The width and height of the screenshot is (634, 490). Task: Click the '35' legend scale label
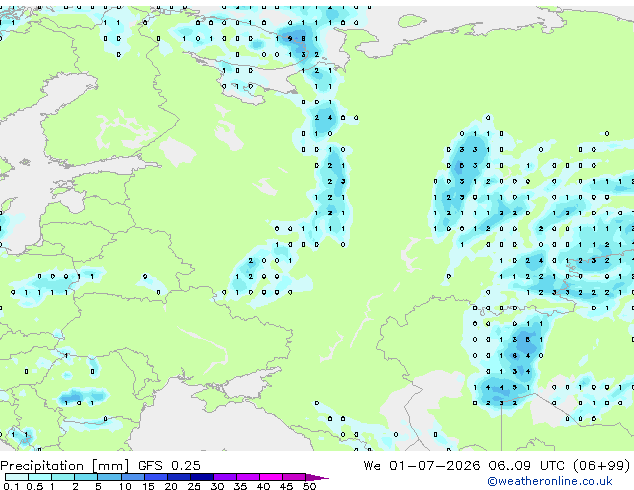(x=240, y=486)
